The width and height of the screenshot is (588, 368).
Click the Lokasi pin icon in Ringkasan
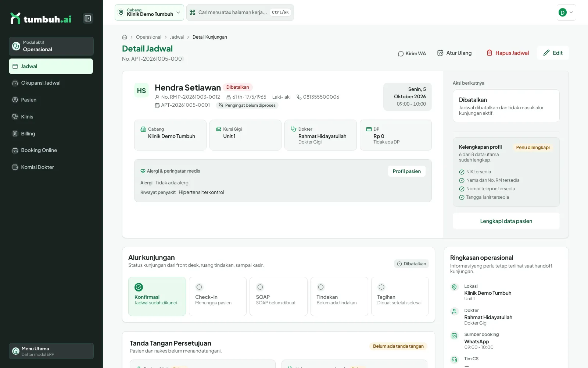coord(454,287)
